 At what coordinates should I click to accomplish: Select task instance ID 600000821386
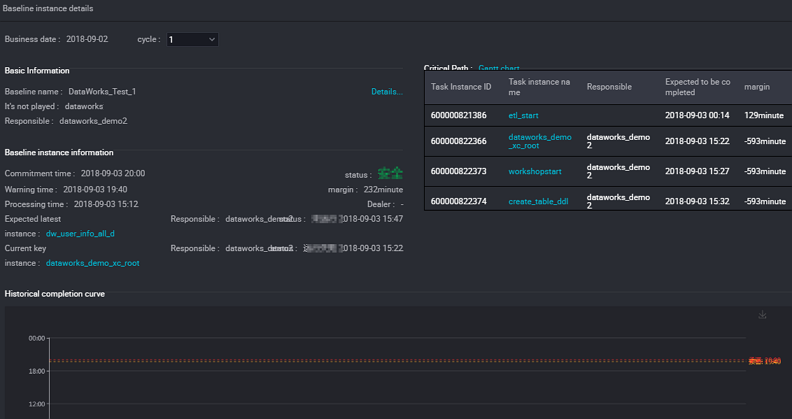coord(458,116)
